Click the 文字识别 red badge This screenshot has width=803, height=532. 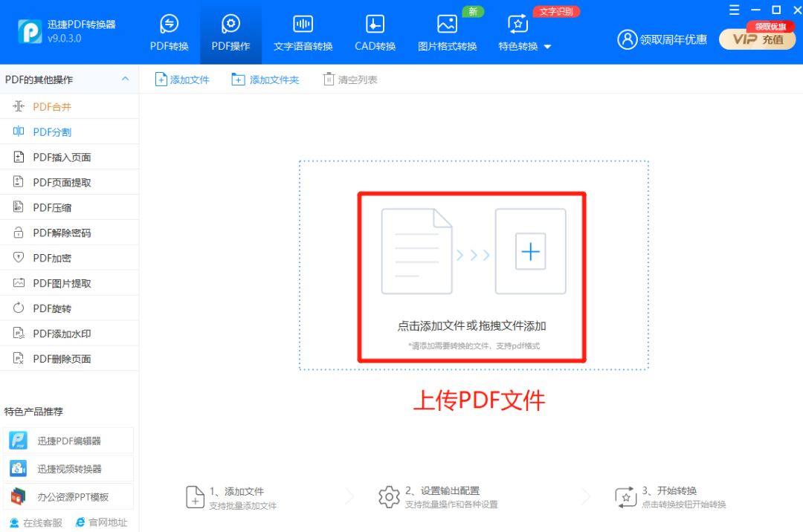click(x=556, y=11)
